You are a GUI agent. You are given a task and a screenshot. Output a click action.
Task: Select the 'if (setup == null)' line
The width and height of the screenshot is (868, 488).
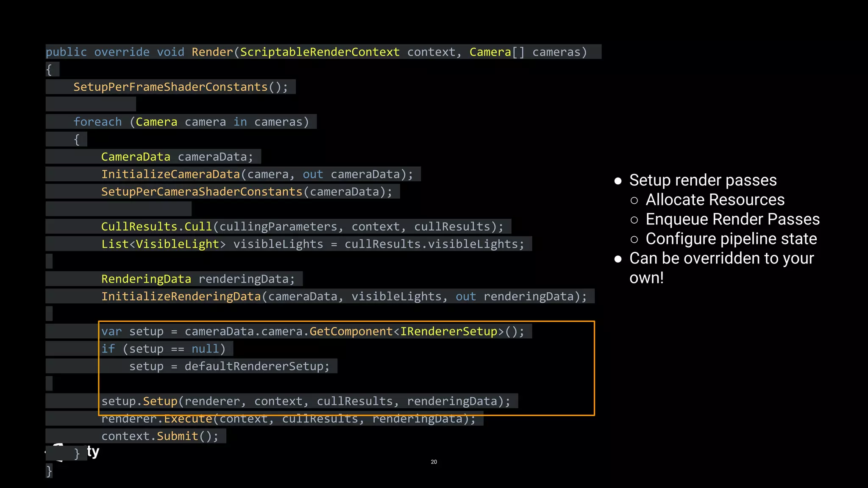[164, 349]
